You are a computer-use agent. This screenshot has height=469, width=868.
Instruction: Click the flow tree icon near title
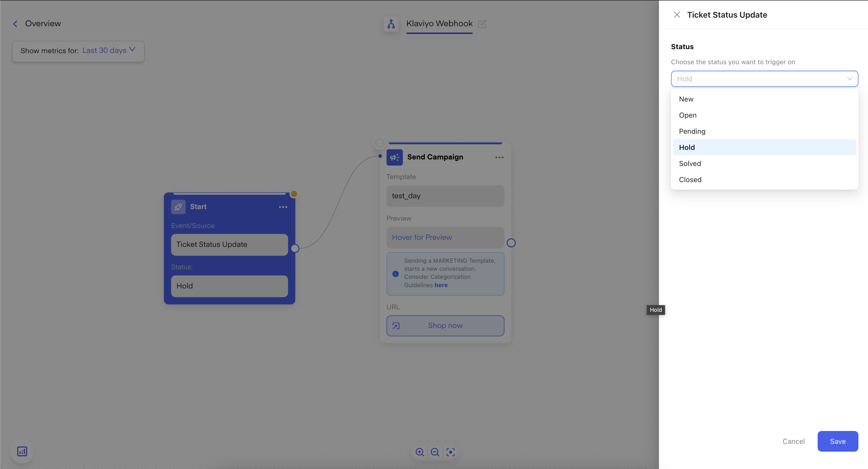[x=391, y=24]
